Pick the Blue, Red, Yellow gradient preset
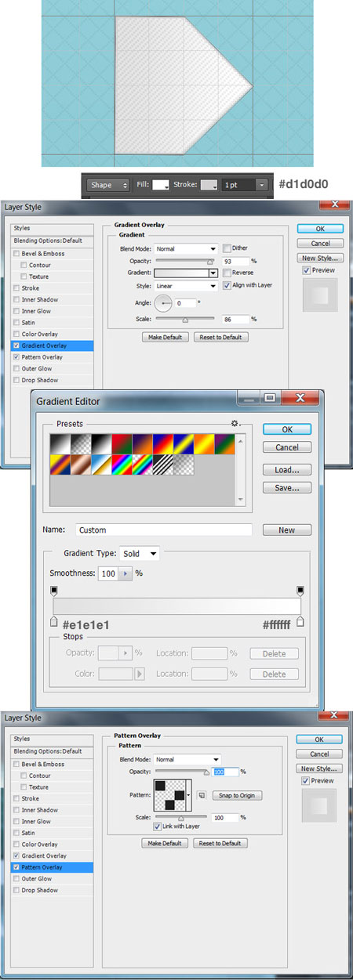 (162, 443)
